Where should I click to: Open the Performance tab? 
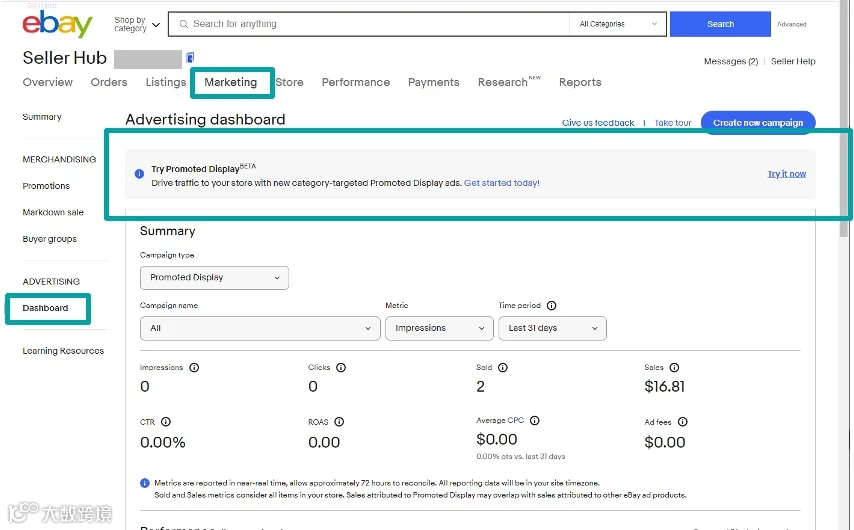[x=356, y=82]
